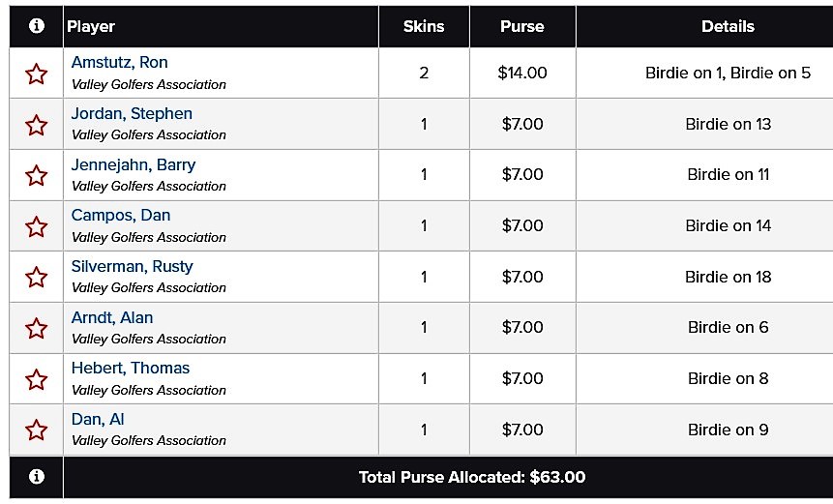Click the Purse column header
Screen dimensions: 833x504
tap(522, 26)
